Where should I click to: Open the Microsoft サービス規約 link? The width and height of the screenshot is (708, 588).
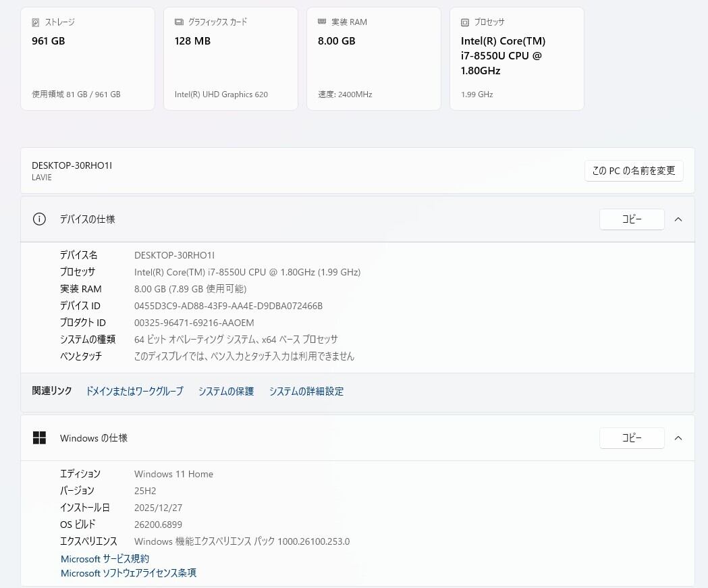[x=105, y=559]
